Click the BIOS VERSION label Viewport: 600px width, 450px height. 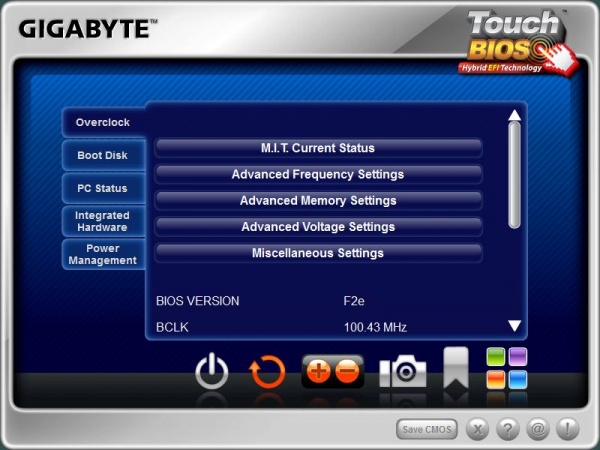[197, 301]
